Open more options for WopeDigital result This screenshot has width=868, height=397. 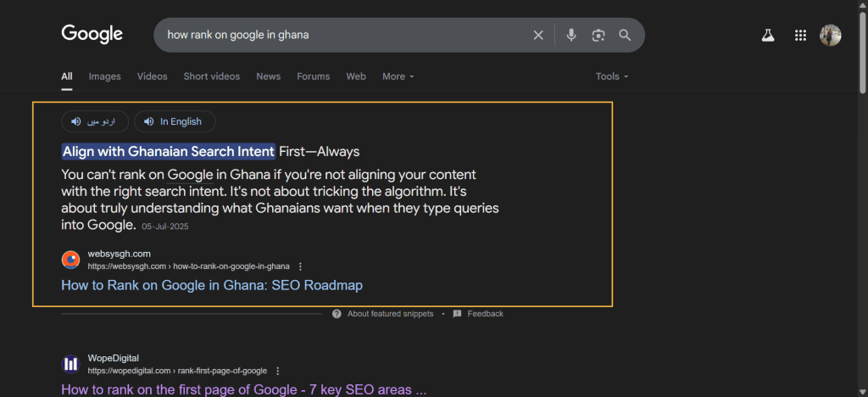(x=278, y=371)
